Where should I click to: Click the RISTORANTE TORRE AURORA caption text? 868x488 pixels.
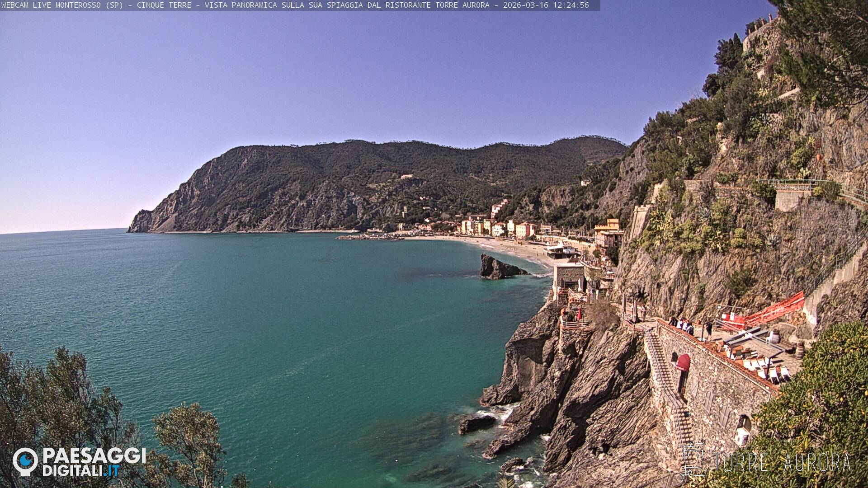click(437, 5)
